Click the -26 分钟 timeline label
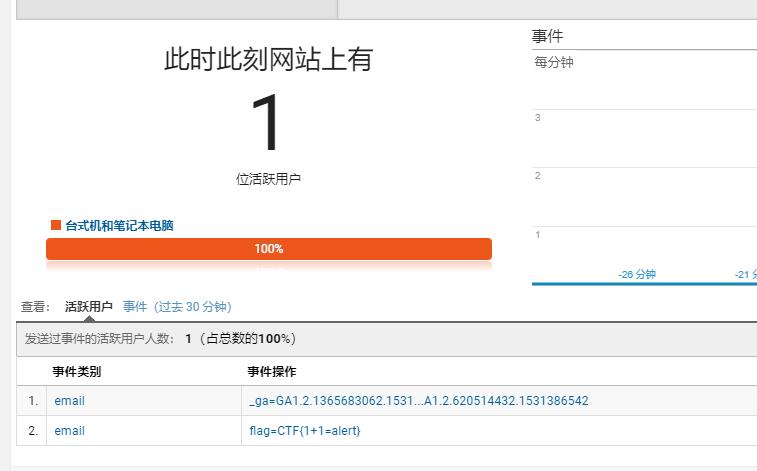Viewport: 757px width, 471px height. point(637,274)
